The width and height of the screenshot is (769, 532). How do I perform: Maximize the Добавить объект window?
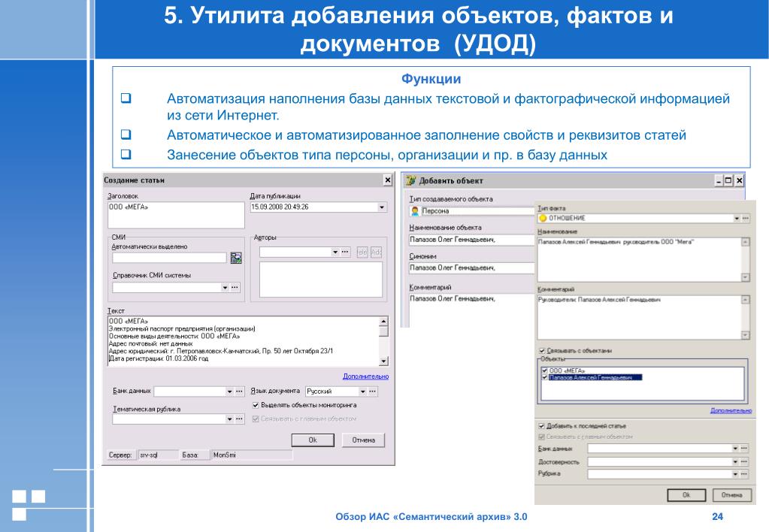click(x=728, y=180)
